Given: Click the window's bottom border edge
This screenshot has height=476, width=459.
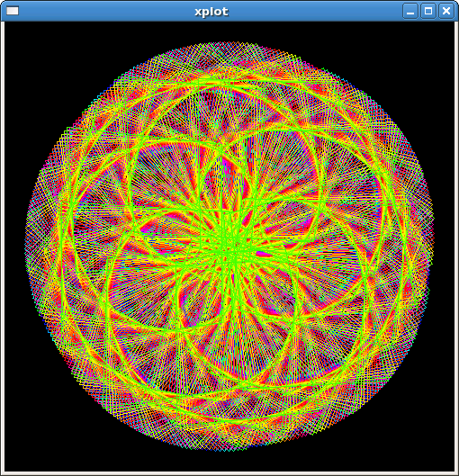Looking at the screenshot, I should pyautogui.click(x=229, y=473).
